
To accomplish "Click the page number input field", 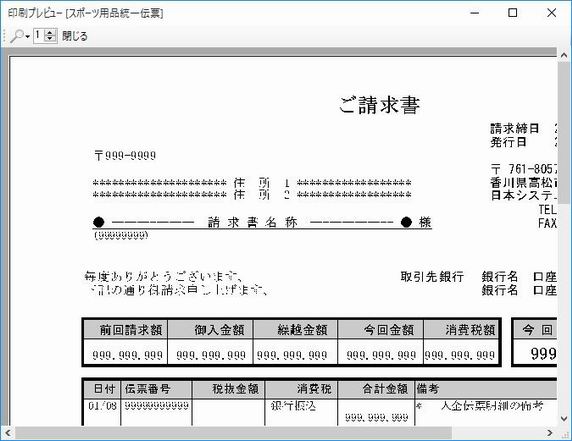I will 39,36.
